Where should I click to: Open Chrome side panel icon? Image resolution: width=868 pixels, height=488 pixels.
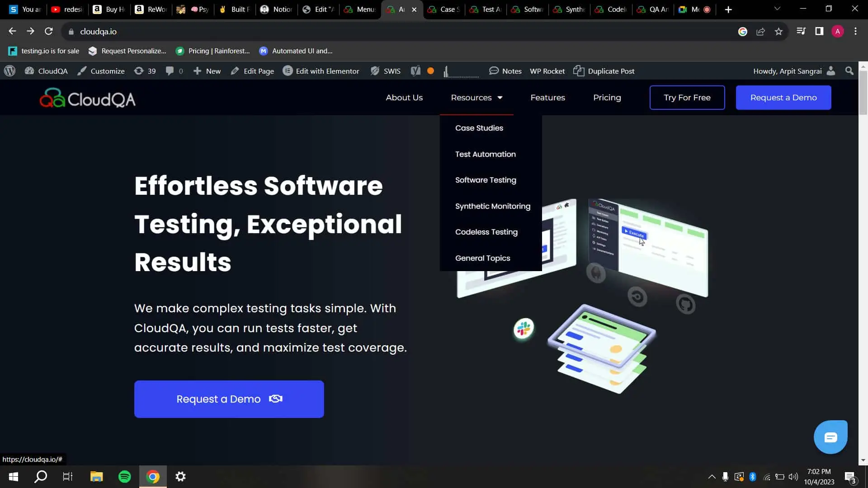click(x=819, y=31)
